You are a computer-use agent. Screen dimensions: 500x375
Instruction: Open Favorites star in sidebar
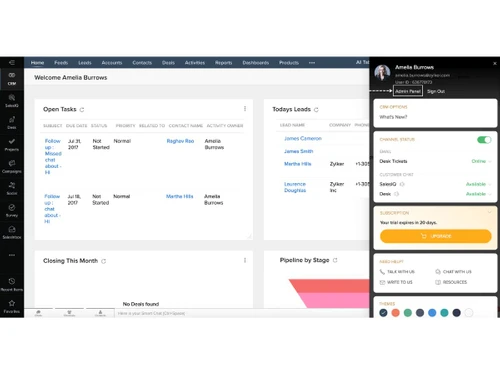tap(12, 306)
